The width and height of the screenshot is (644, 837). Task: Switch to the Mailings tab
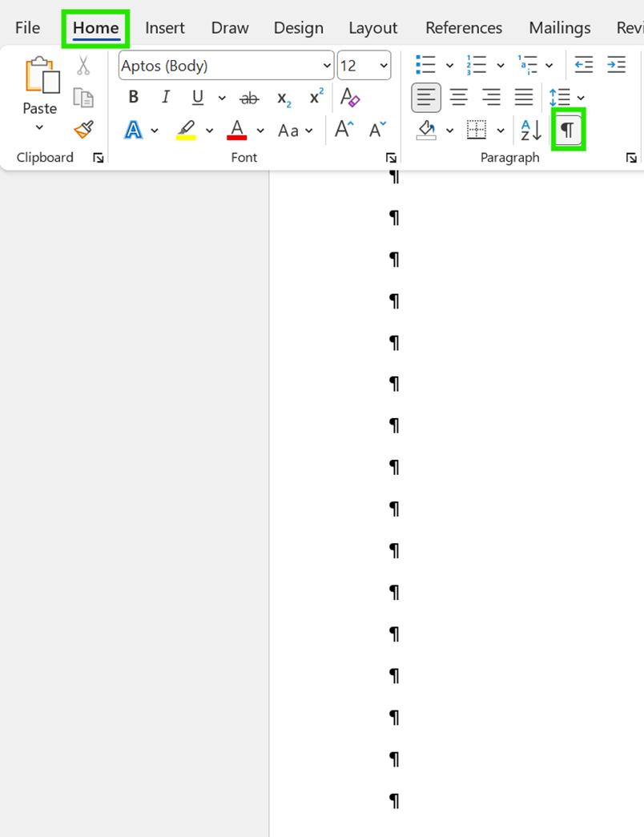560,28
